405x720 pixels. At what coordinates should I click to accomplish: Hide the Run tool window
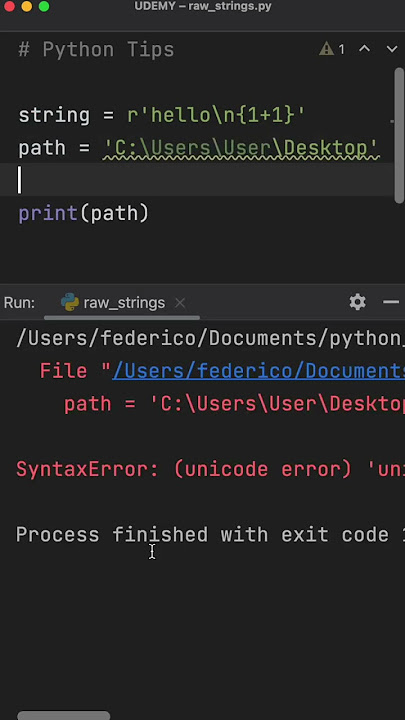(391, 302)
